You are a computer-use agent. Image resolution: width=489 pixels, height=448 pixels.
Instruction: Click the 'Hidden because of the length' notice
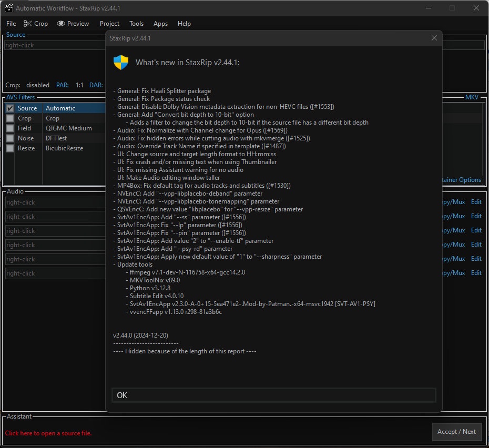(x=185, y=351)
